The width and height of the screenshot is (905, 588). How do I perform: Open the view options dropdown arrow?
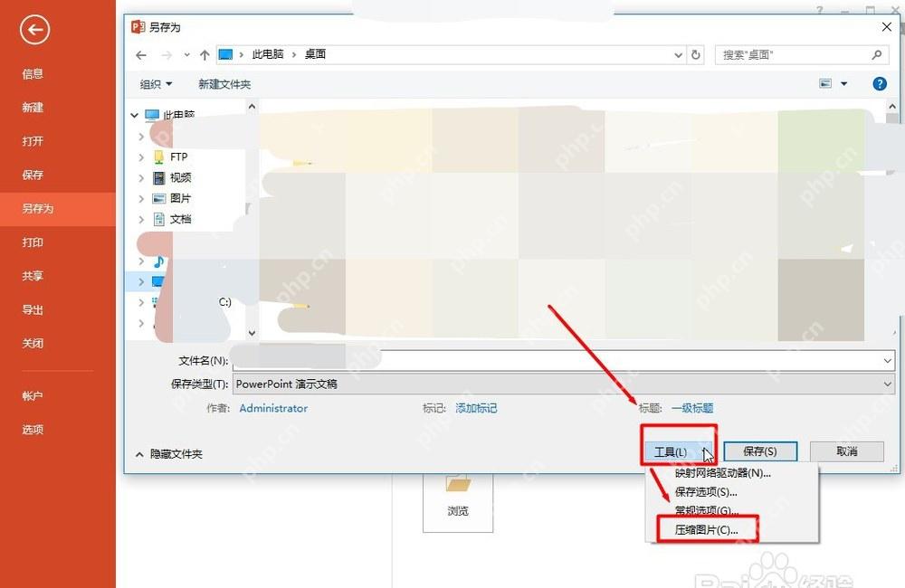(x=843, y=84)
